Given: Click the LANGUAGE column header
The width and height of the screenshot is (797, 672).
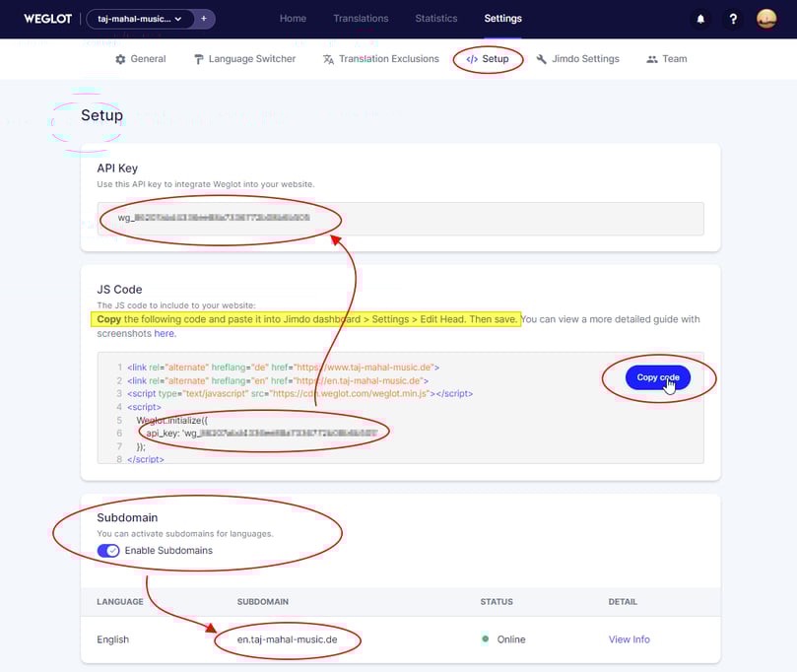Looking at the screenshot, I should 120,602.
